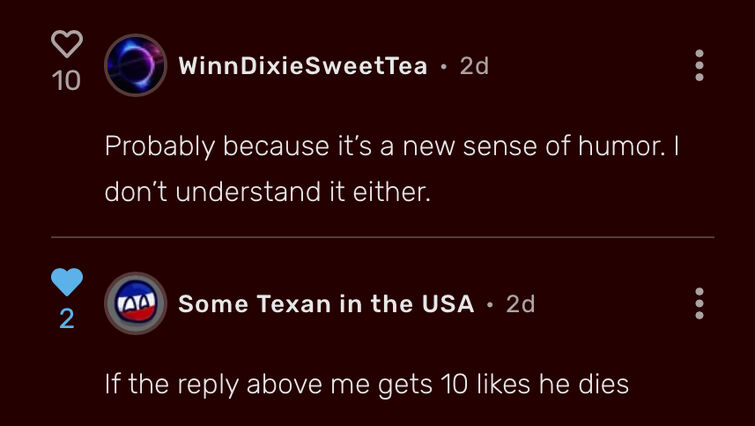Click the dot separator after the WinnDixieSweetTea name
Image resolution: width=755 pixels, height=426 pixels.
point(443,66)
